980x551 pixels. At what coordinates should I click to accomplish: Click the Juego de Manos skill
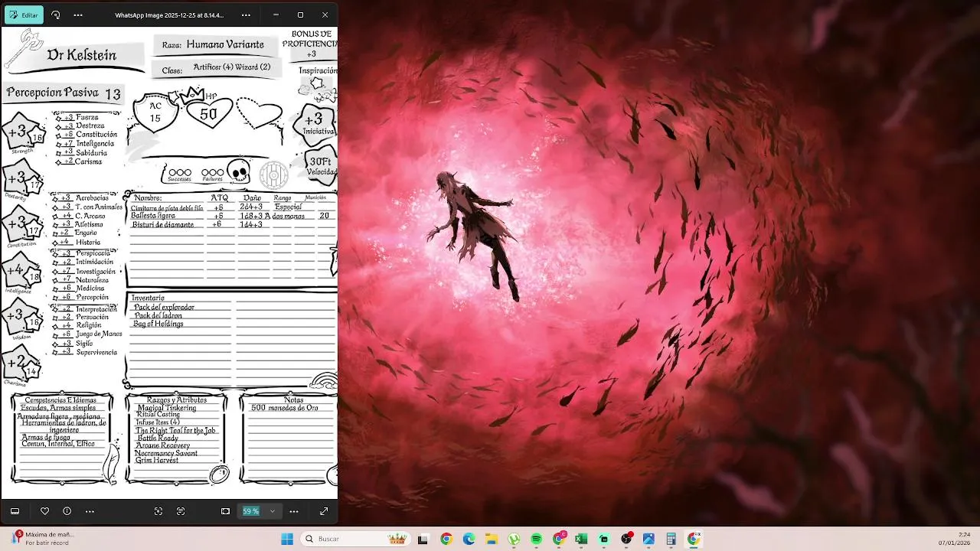[x=99, y=334]
